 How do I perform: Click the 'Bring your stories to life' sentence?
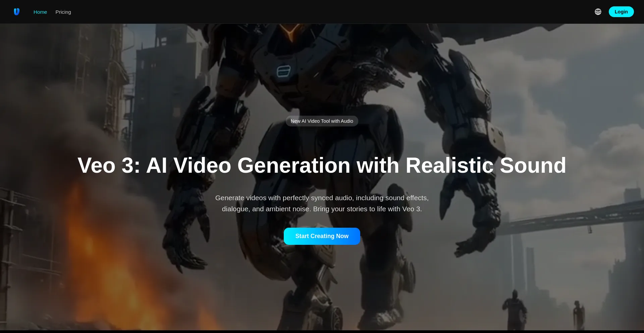(x=367, y=209)
